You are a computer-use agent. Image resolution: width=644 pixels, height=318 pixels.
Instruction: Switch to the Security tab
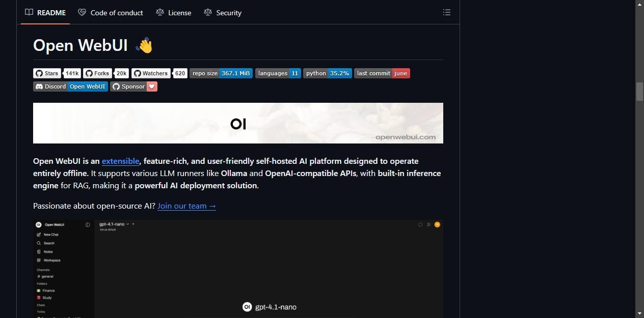click(223, 13)
